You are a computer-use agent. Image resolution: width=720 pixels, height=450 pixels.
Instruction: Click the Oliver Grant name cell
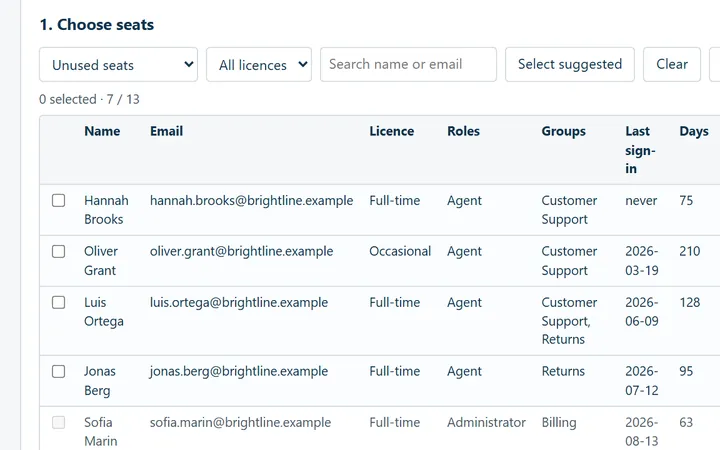(101, 261)
